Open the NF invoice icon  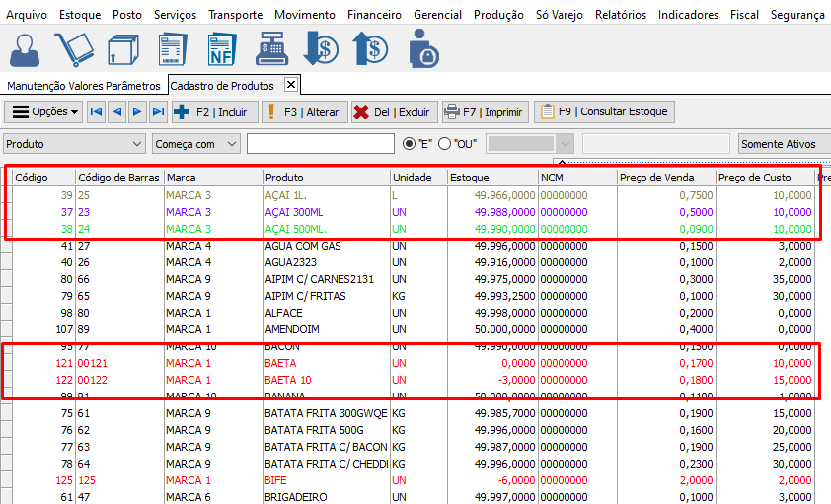click(222, 48)
